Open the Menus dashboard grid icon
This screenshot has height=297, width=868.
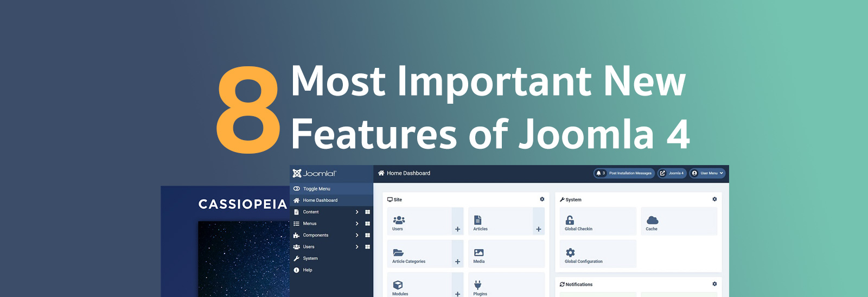point(367,224)
